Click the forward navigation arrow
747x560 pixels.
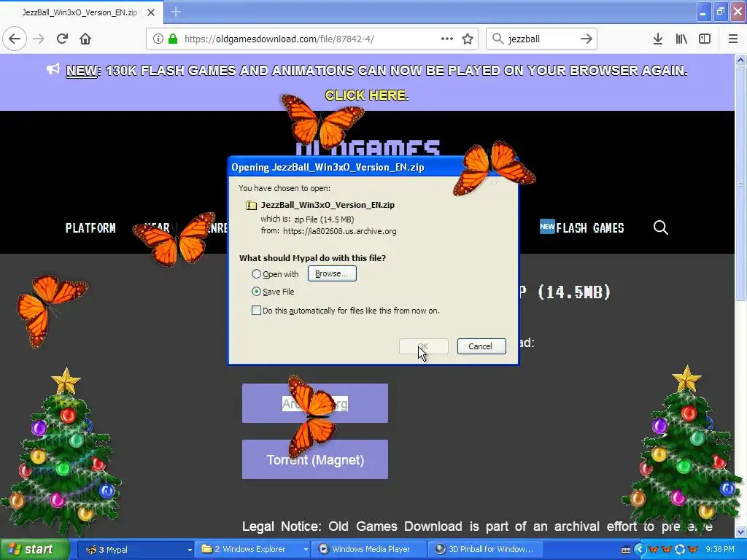(39, 39)
